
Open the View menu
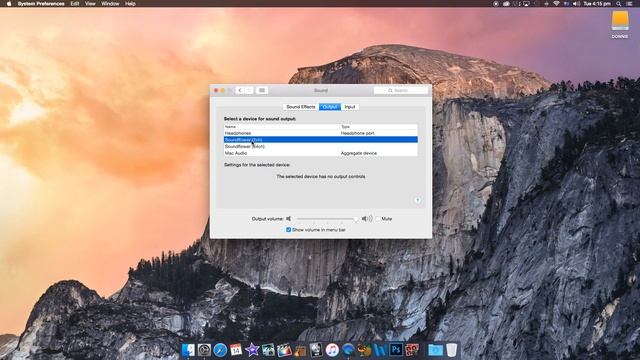click(x=90, y=4)
